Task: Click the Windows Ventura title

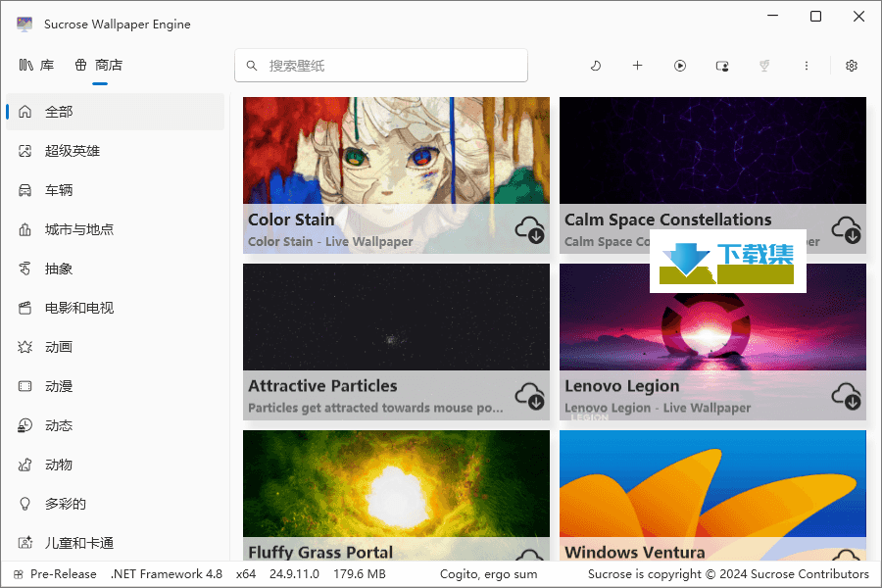Action: click(634, 553)
